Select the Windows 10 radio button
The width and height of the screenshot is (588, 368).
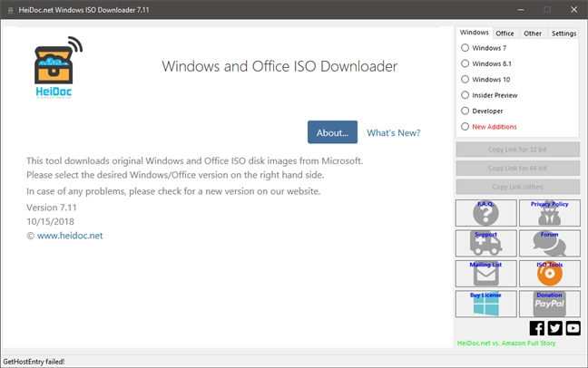pos(465,80)
